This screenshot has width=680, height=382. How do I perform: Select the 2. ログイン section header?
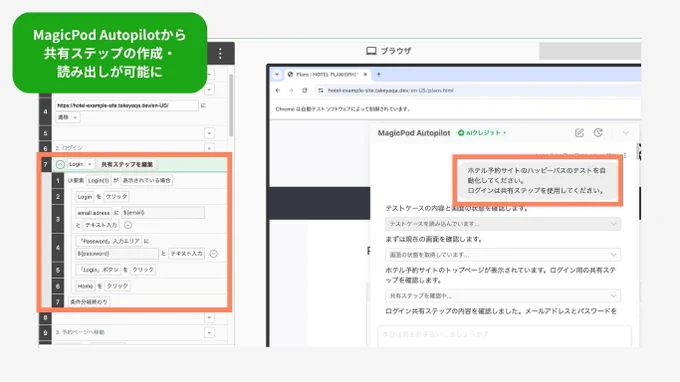[x=69, y=148]
